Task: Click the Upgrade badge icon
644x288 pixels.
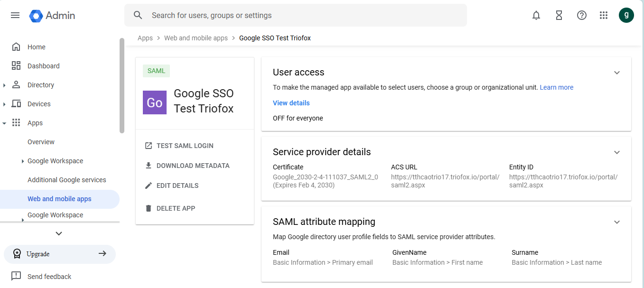Action: (x=17, y=254)
